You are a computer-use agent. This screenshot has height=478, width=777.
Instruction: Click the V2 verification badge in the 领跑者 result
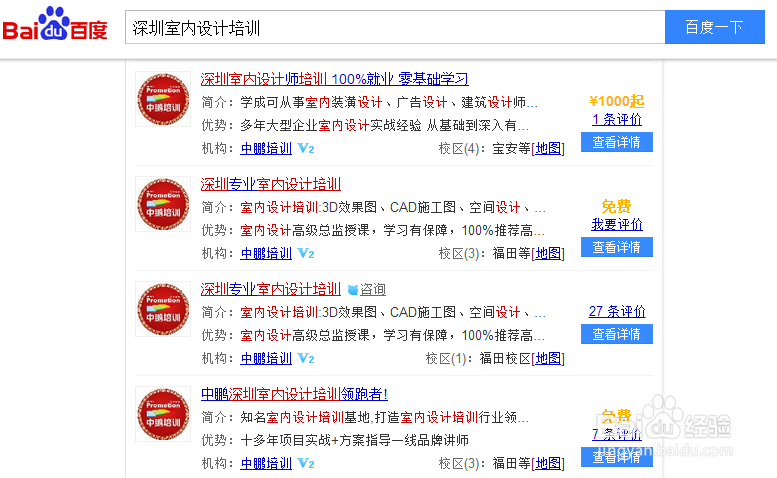306,463
